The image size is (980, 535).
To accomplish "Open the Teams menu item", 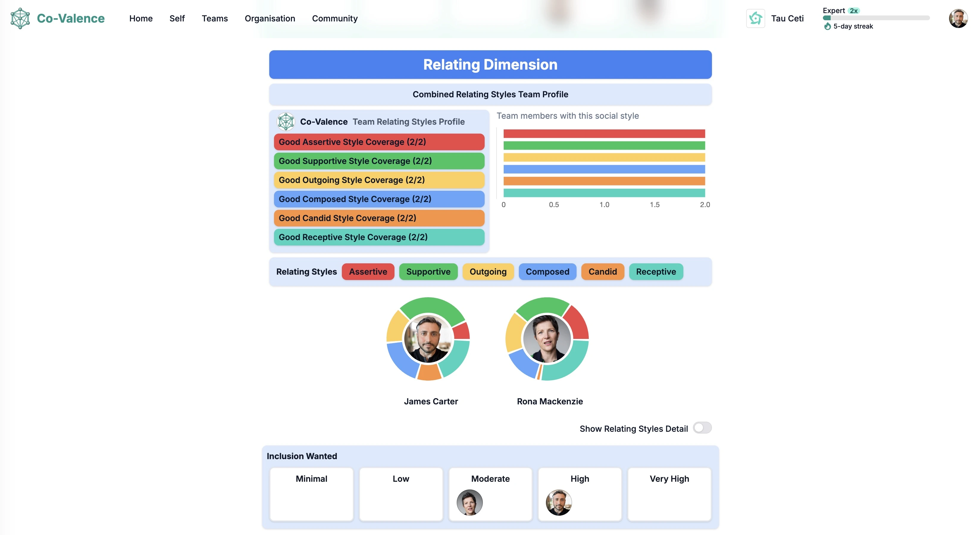I will point(215,18).
